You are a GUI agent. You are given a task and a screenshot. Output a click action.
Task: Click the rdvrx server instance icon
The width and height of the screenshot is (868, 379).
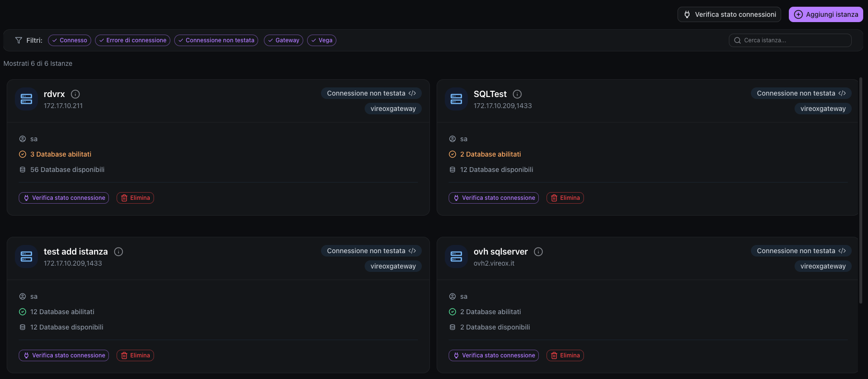pos(26,99)
